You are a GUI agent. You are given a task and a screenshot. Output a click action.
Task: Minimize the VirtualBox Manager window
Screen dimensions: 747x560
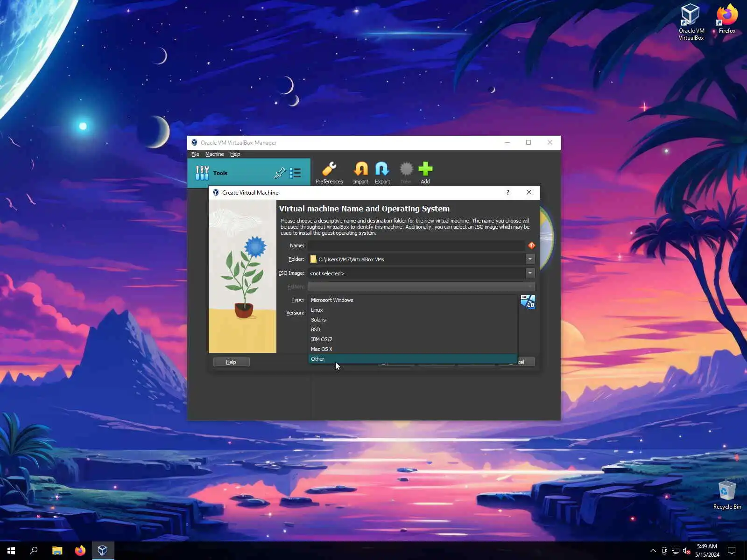tap(507, 143)
